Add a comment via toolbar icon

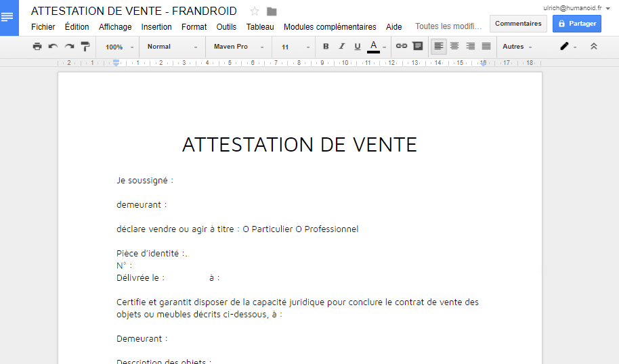coord(418,46)
